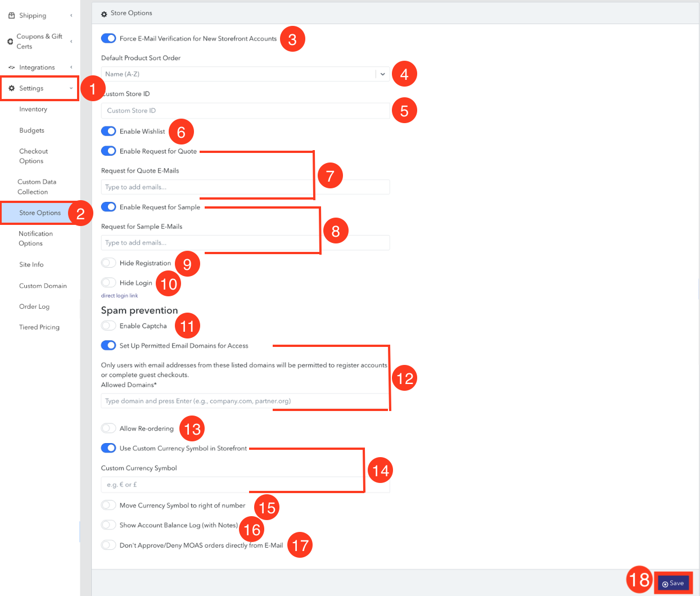Turn on the Hide Registration switch

[x=109, y=263]
